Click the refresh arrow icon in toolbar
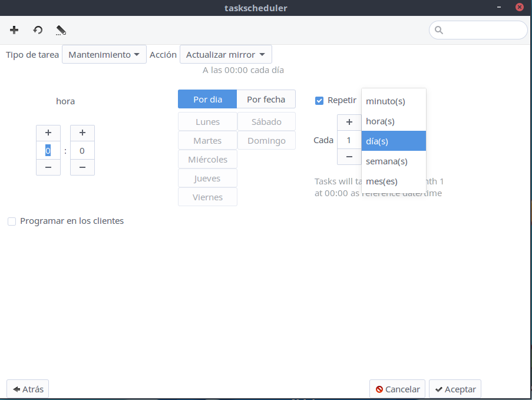This screenshot has width=532, height=400. pos(38,30)
